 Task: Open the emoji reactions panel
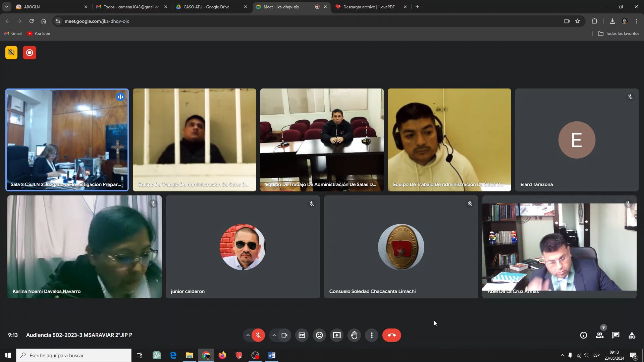(319, 335)
